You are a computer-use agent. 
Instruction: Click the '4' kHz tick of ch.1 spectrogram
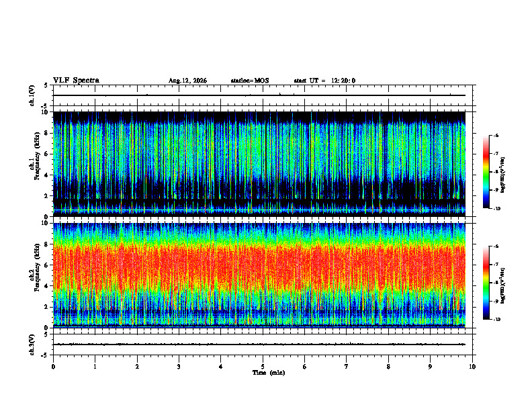point(46,175)
